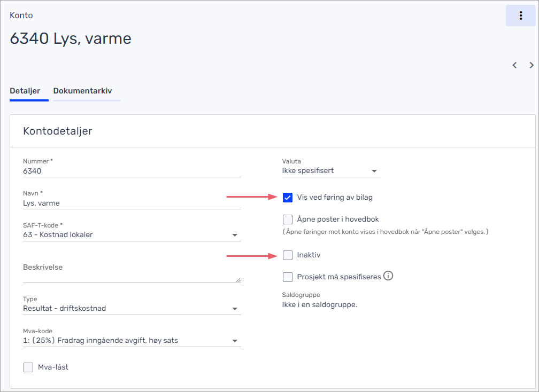Edit the Navn field

tap(132, 203)
